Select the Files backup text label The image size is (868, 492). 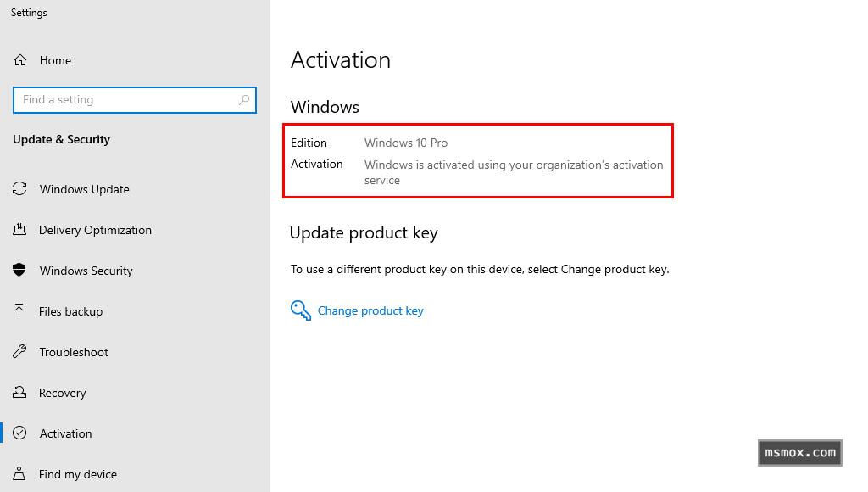point(70,311)
